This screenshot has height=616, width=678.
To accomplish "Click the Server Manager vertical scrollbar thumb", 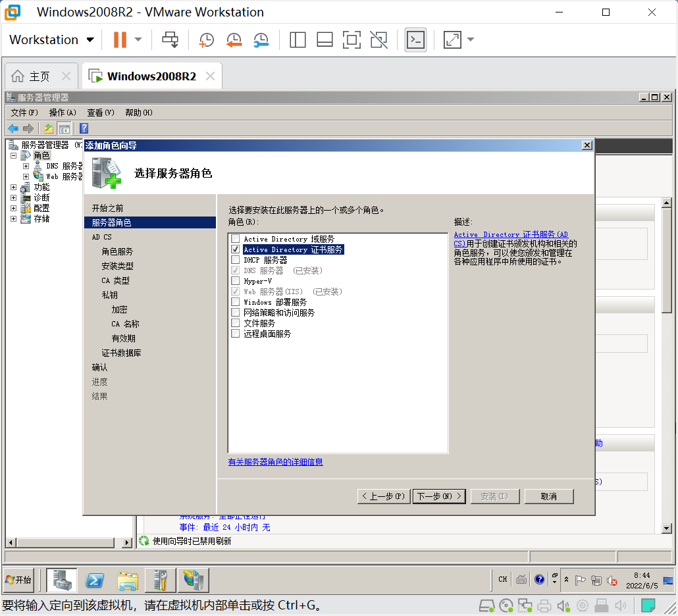I will point(667,260).
